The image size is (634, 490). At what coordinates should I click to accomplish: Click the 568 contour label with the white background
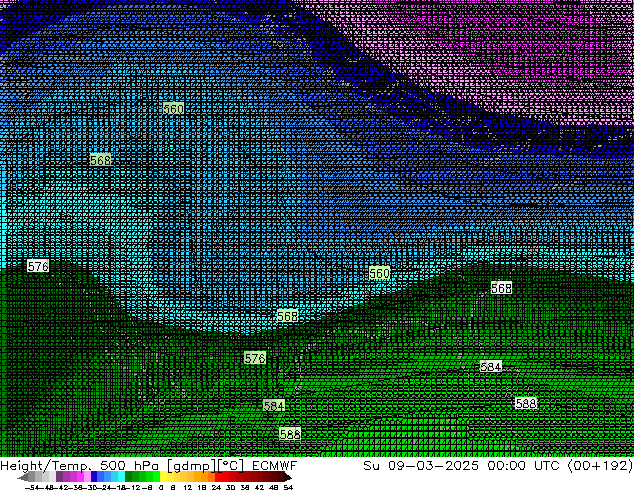click(501, 288)
